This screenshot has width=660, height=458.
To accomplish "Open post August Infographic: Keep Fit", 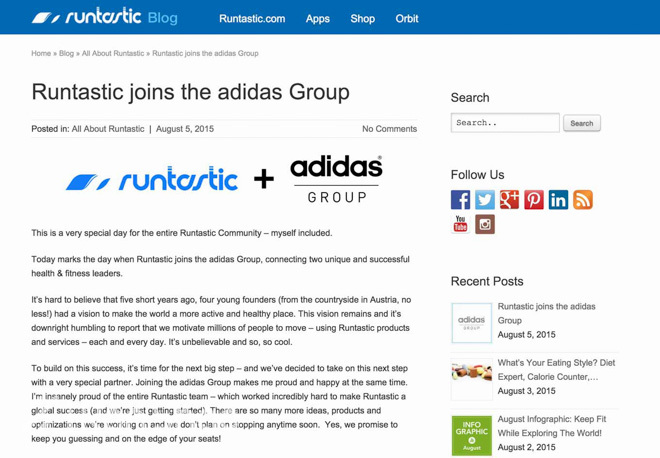I will [552, 426].
